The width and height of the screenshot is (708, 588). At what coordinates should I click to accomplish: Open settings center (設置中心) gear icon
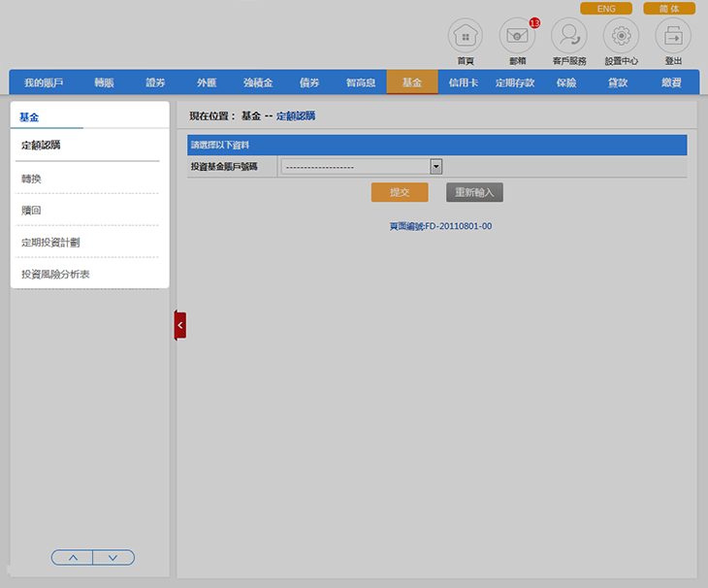coord(621,36)
